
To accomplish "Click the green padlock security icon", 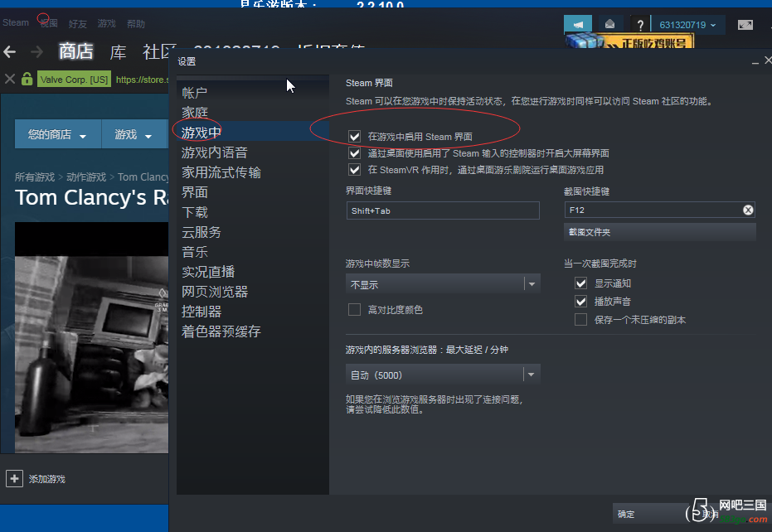I will point(27,79).
